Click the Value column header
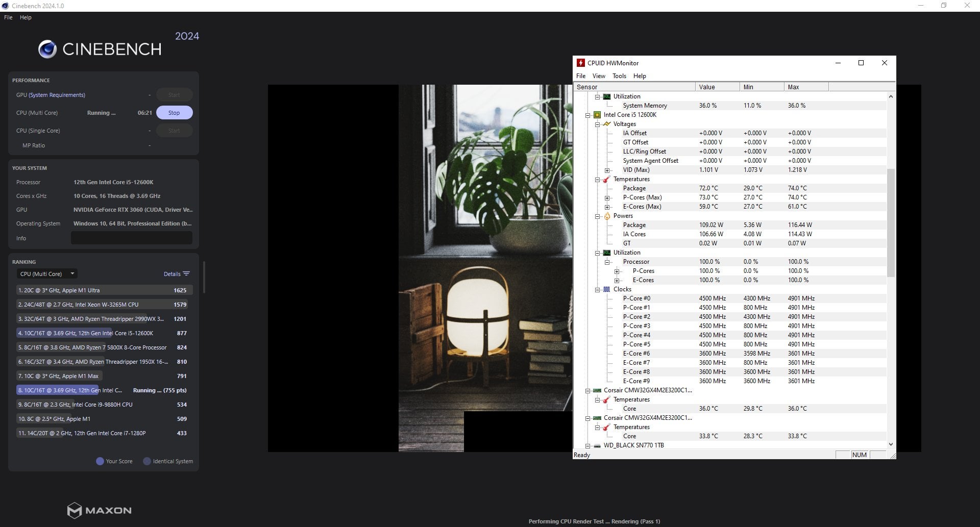Viewport: 980px width, 527px height. 718,87
